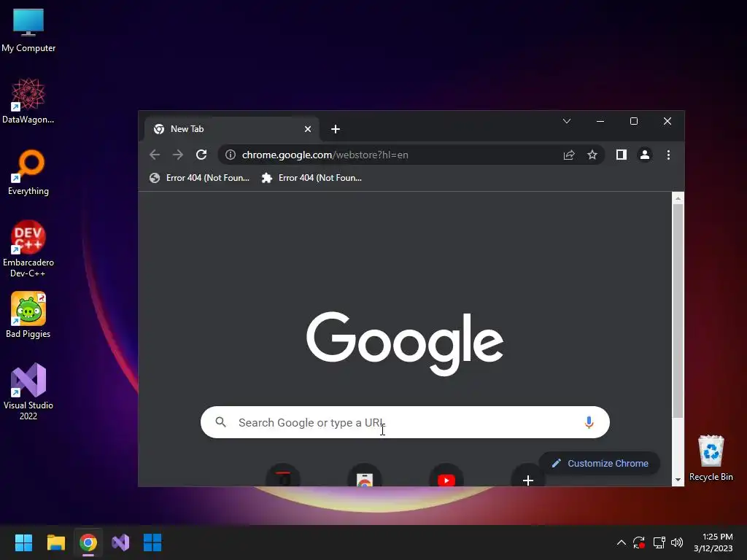The height and width of the screenshot is (560, 747).
Task: Select Everything search desktop shortcut
Action: coord(28,172)
